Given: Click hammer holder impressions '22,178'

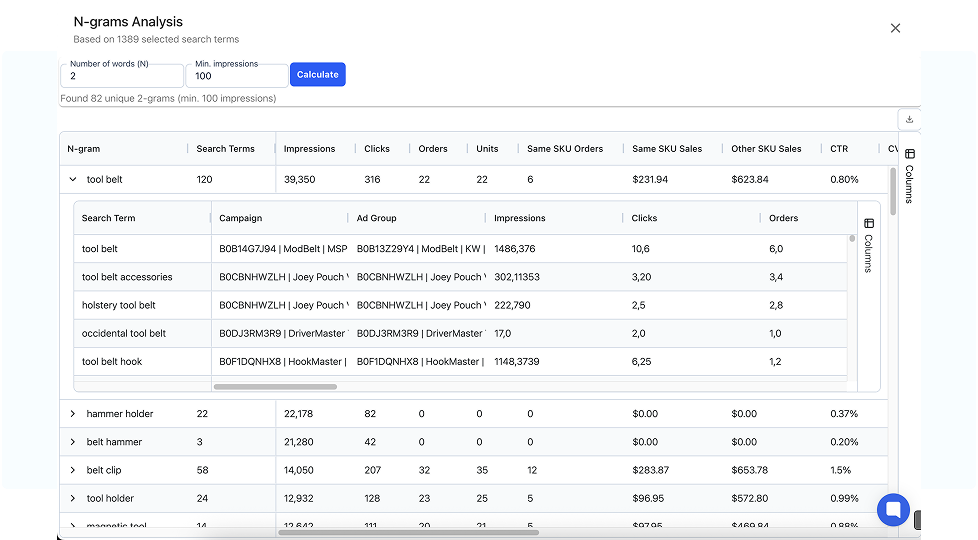Looking at the screenshot, I should pyautogui.click(x=298, y=414).
